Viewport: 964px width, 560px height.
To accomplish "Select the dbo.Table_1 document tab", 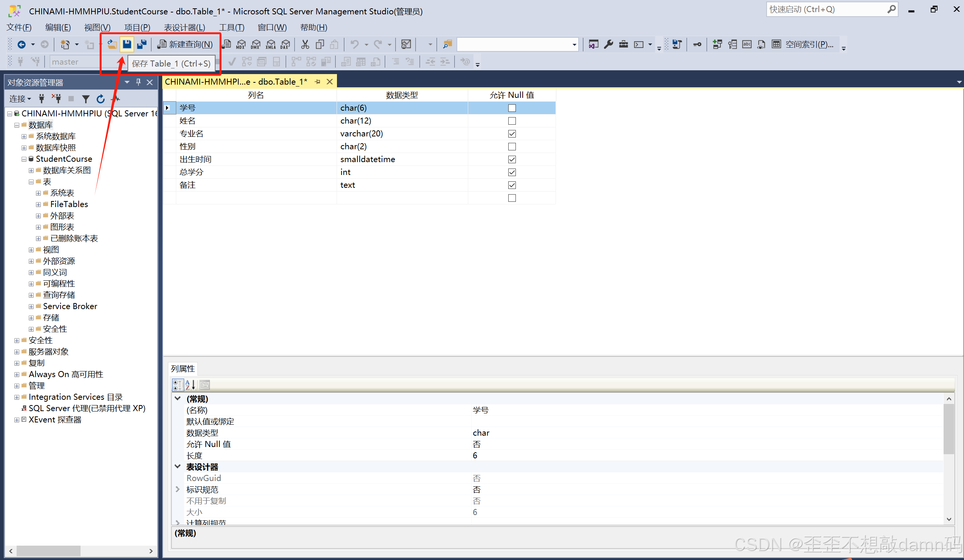I will click(236, 82).
